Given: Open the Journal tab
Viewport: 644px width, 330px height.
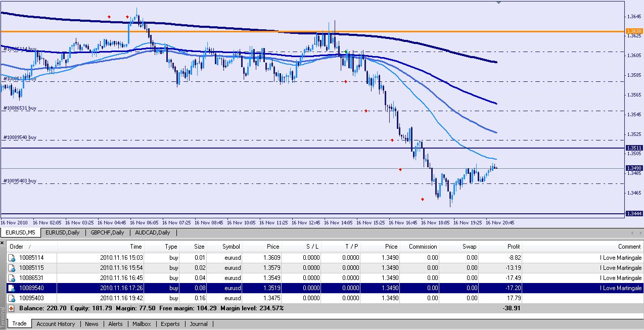Looking at the screenshot, I should click(199, 324).
